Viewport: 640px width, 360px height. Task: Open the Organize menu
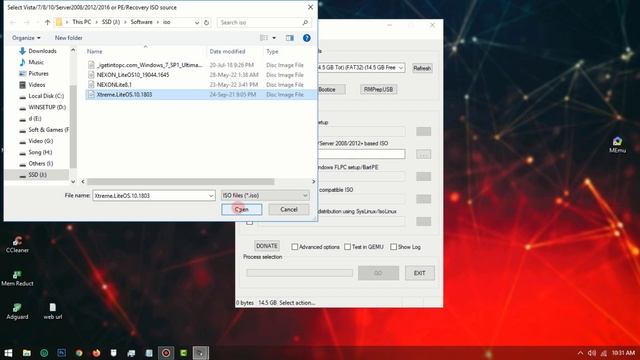point(26,38)
